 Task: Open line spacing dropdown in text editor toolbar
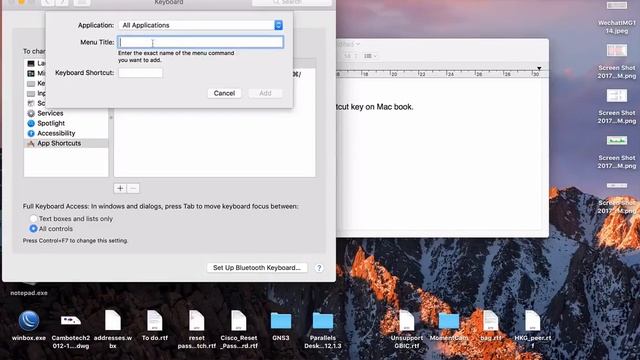(x=370, y=56)
